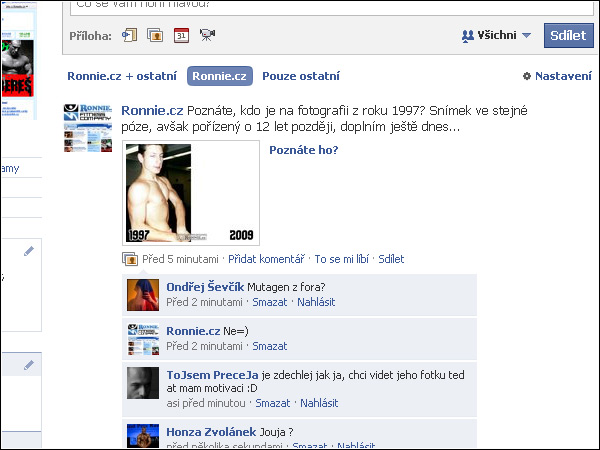The image size is (600, 450).
Task: Open the Poznáte ho? album link
Action: click(304, 150)
